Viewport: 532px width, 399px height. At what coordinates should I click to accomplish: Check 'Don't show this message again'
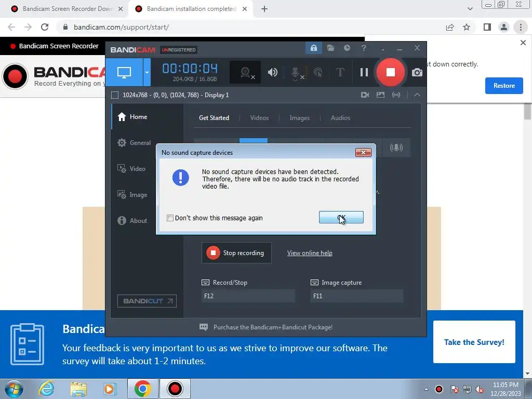coord(170,218)
